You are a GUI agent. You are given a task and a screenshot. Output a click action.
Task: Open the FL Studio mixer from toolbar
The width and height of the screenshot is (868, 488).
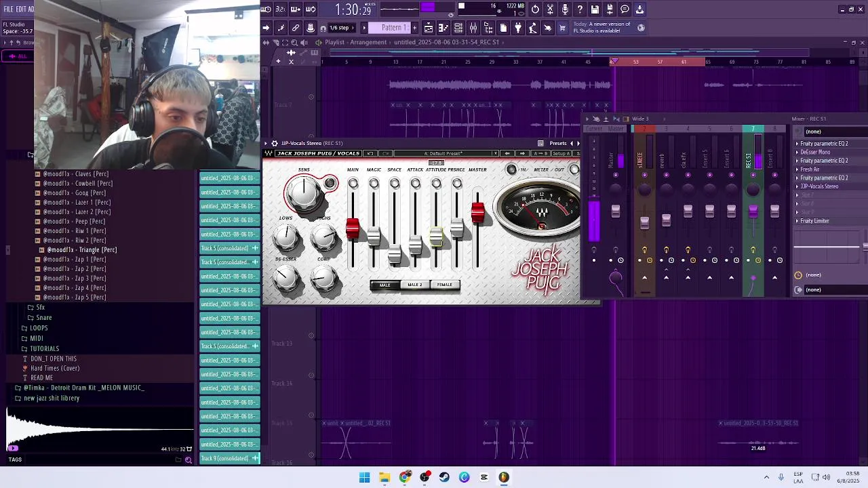tap(473, 28)
